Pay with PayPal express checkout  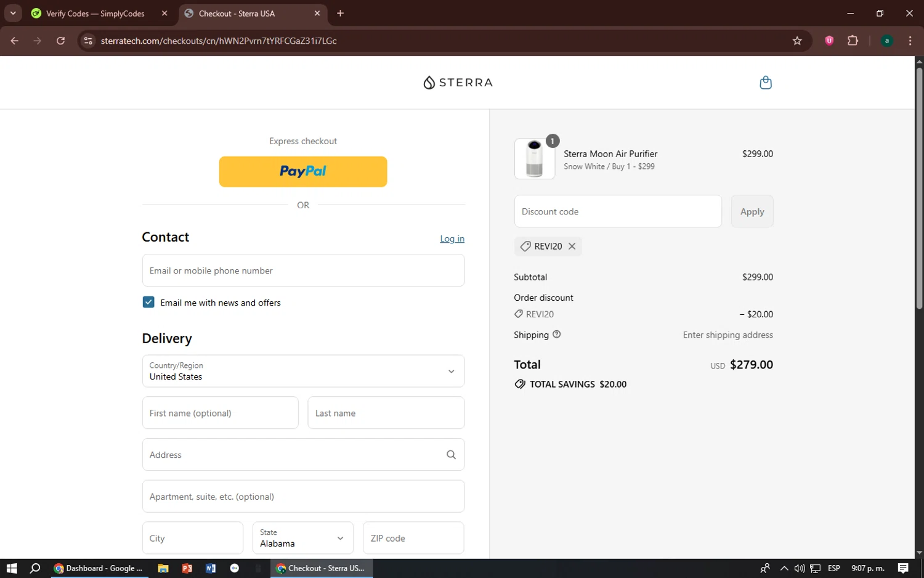pyautogui.click(x=303, y=171)
